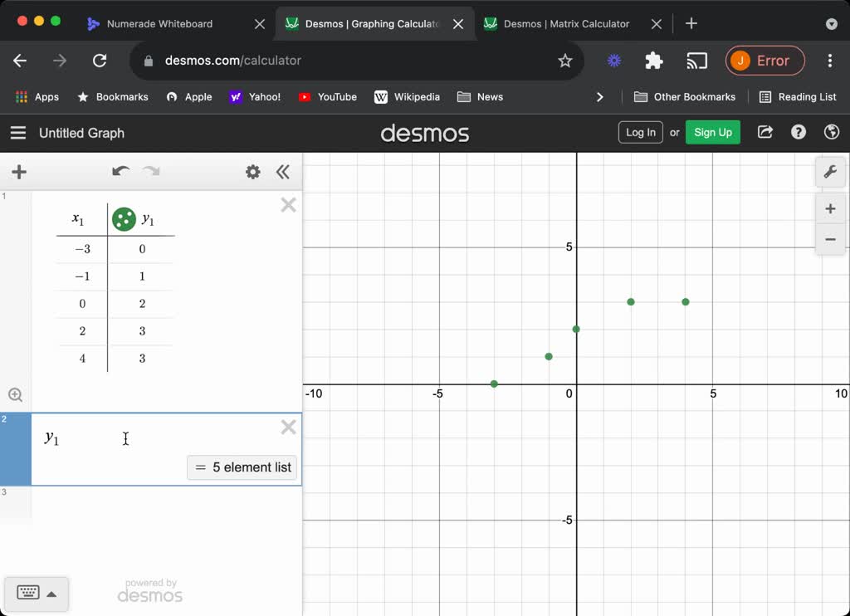Toggle the y1 table points color circle

click(124, 219)
